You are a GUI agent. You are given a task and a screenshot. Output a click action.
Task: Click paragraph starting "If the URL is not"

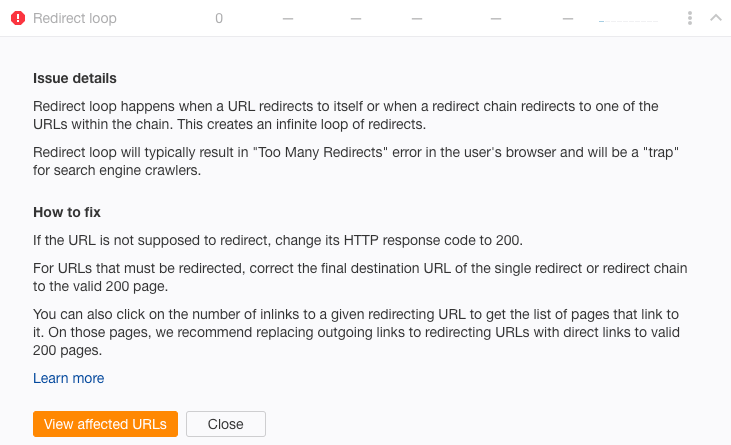[278, 240]
